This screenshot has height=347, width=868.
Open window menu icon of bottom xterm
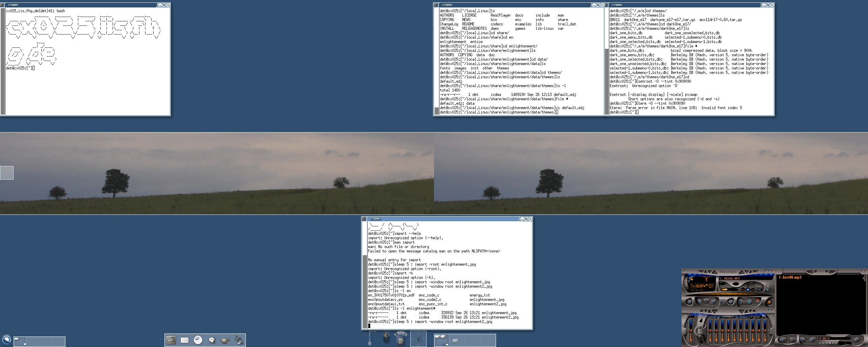[x=364, y=219]
